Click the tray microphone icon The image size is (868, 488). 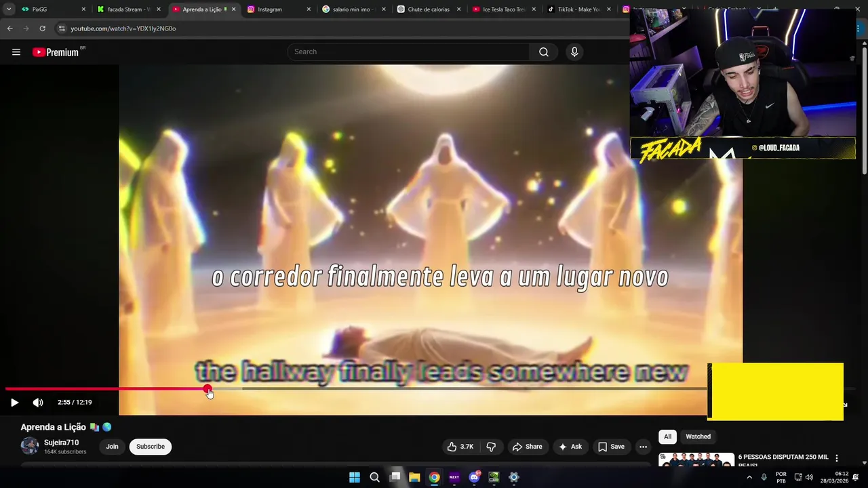click(x=764, y=477)
